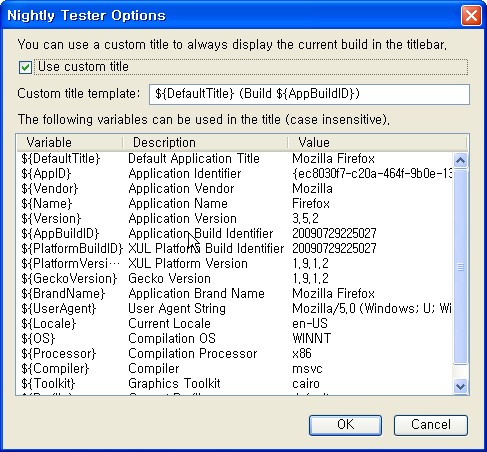Select the ${Locale} variable row

click(x=235, y=323)
